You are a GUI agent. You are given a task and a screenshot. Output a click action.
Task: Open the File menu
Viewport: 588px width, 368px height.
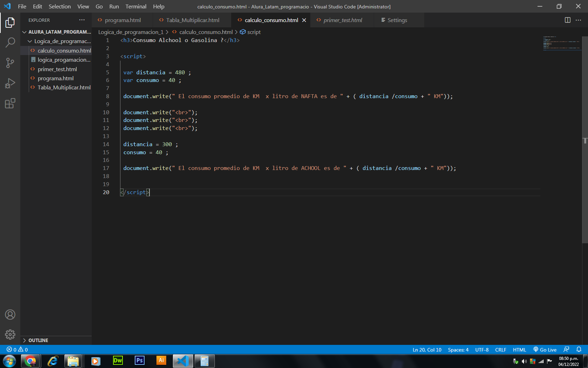(22, 6)
